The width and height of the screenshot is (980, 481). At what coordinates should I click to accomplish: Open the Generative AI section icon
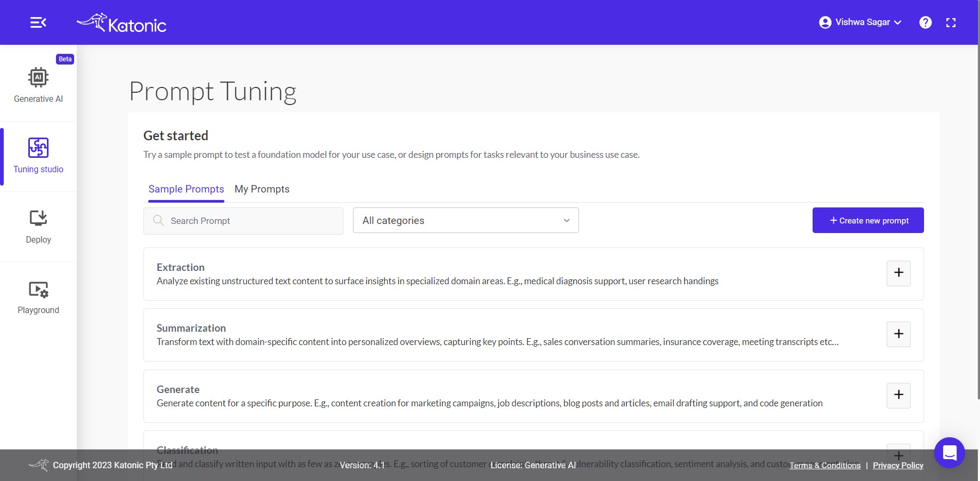coord(38,77)
